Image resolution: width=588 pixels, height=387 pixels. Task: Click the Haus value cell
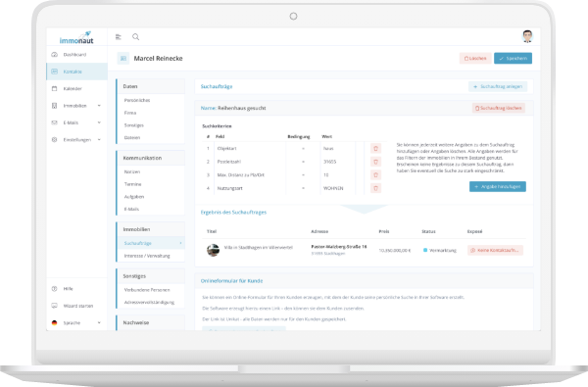click(x=328, y=149)
